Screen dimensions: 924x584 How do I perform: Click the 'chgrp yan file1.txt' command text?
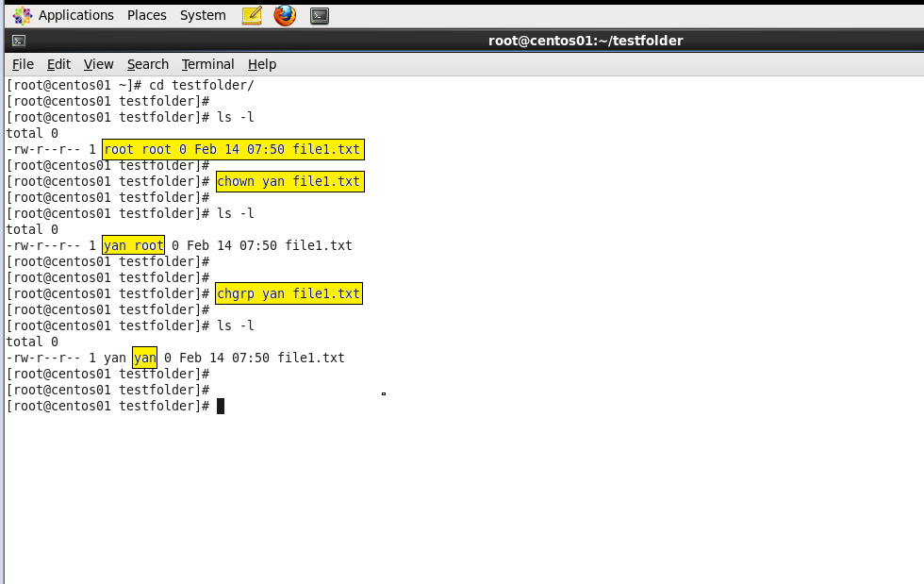tap(289, 293)
